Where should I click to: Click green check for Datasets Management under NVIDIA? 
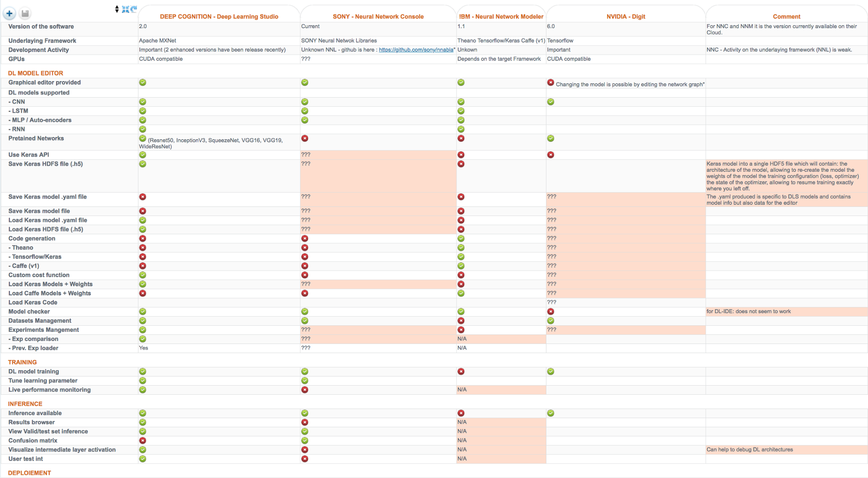pyautogui.click(x=551, y=321)
